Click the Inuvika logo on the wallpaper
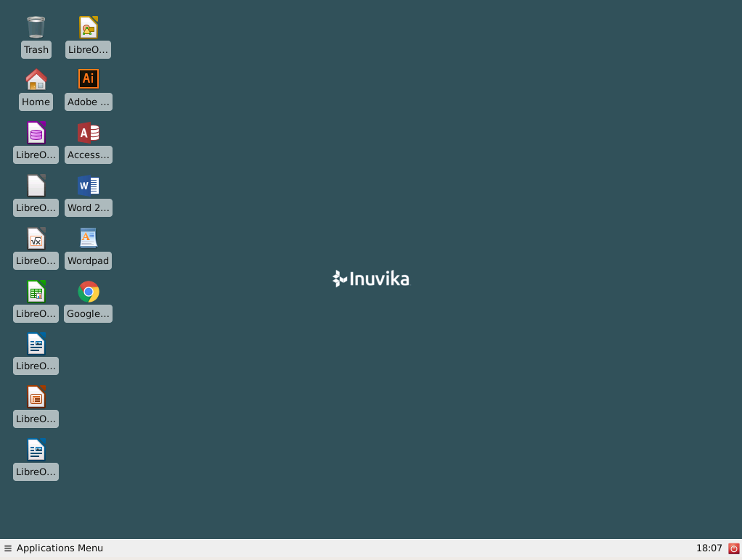 (370, 279)
